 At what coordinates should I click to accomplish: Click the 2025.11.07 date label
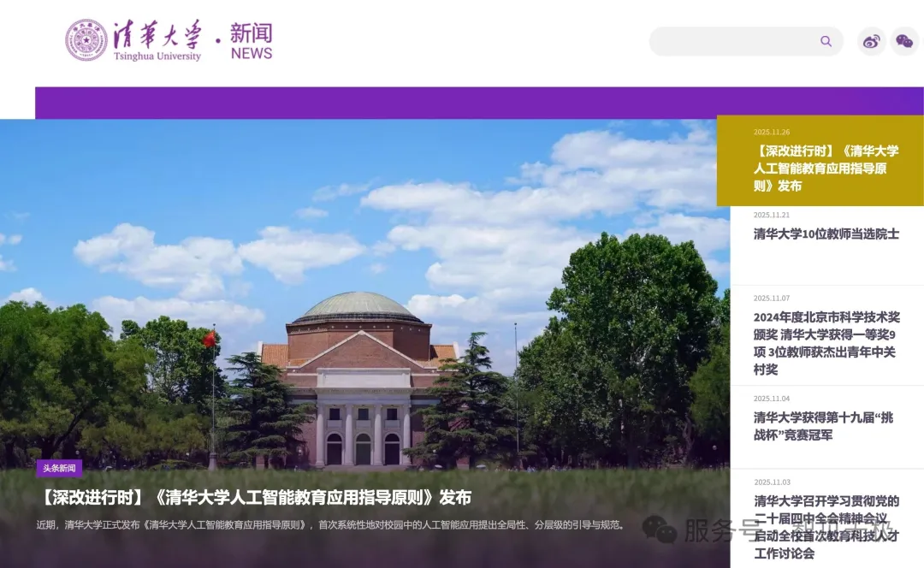click(x=772, y=299)
